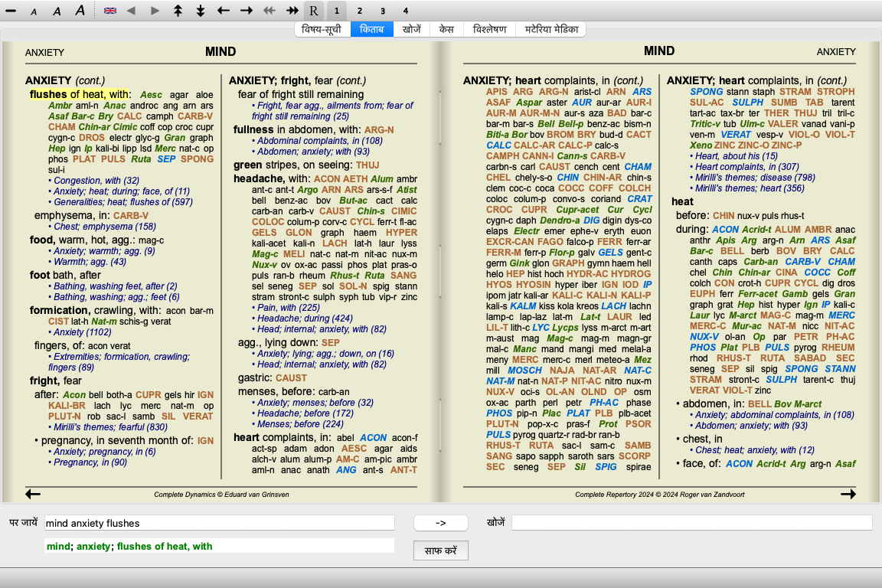882x588 pixels.
Task: Click the left arrow in toolbar
Action: click(x=224, y=11)
